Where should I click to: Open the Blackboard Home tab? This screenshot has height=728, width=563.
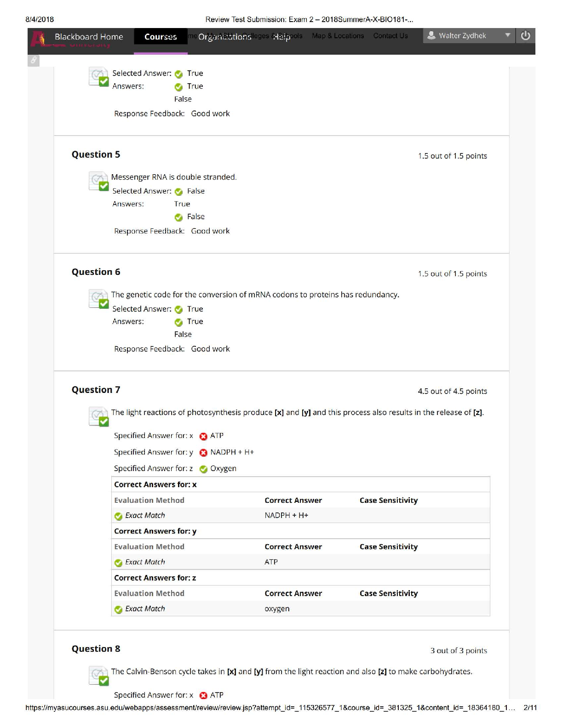pos(89,37)
